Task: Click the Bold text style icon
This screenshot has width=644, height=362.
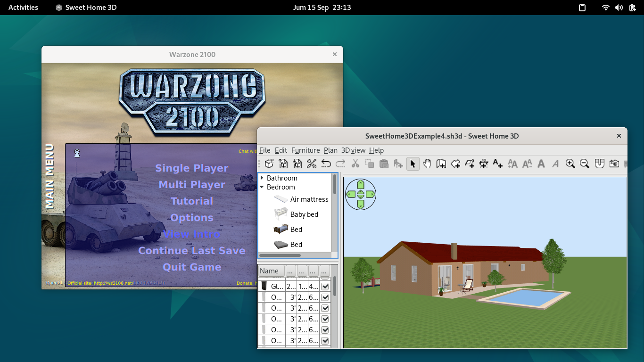Action: coord(541,164)
